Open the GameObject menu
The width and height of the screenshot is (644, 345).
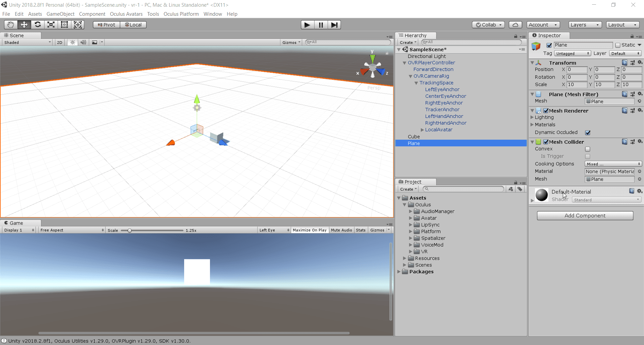pos(60,14)
